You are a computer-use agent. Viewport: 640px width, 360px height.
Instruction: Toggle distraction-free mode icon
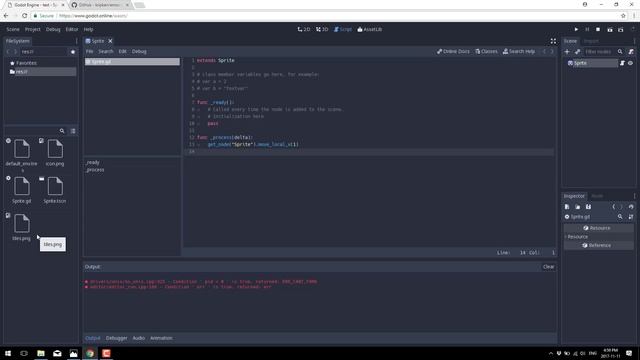553,41
